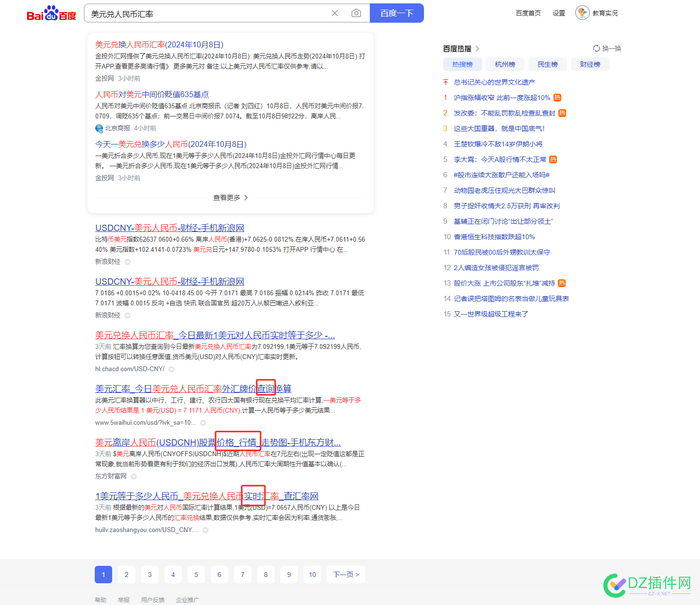Screen dimensions: 700x605
Task: Click 下一页 next page button
Action: (346, 575)
